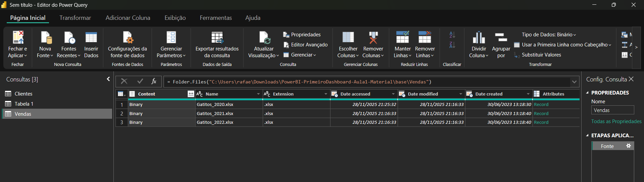Open the Editor Avançado
The height and width of the screenshot is (182, 644).
pyautogui.click(x=305, y=45)
